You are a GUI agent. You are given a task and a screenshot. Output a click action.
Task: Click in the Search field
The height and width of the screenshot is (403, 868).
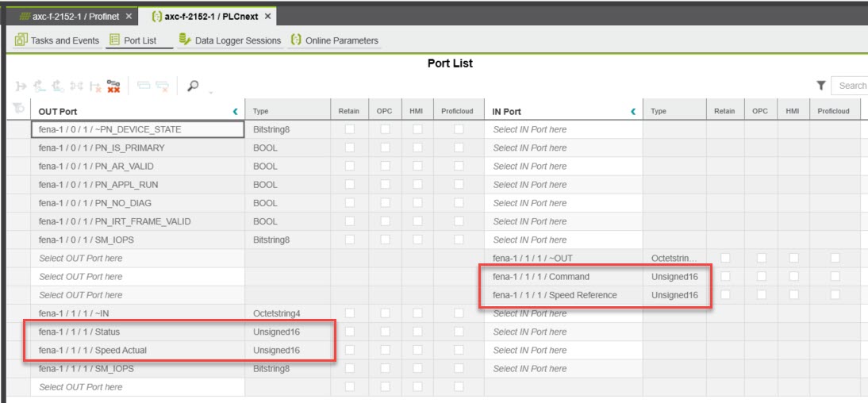(852, 86)
